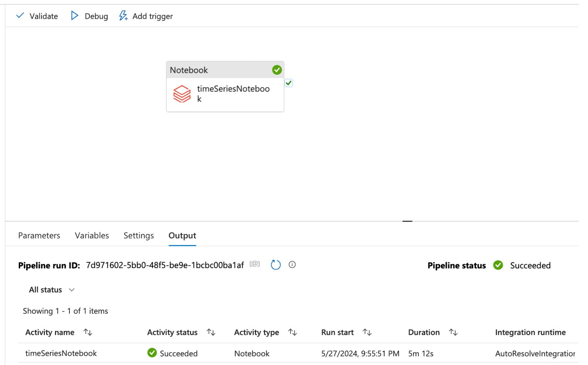The height and width of the screenshot is (365, 588).
Task: Click the panel resize handle above the tabs
Action: 407,221
